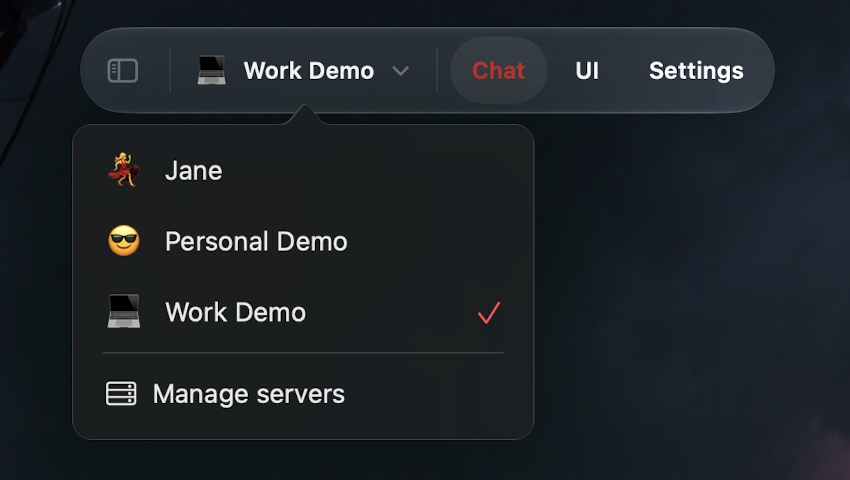Switch to the Chat tab
Image resolution: width=850 pixels, height=480 pixels.
coord(498,71)
